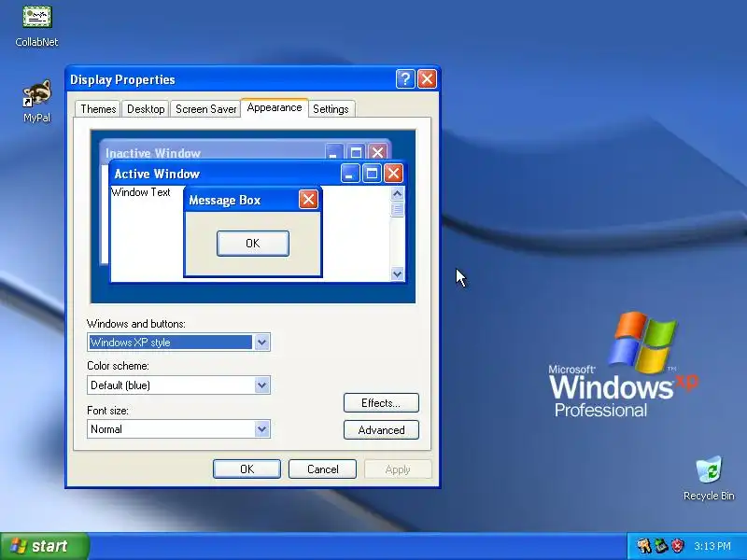Click the taskbar clock showing 3:13 PM

(712, 546)
